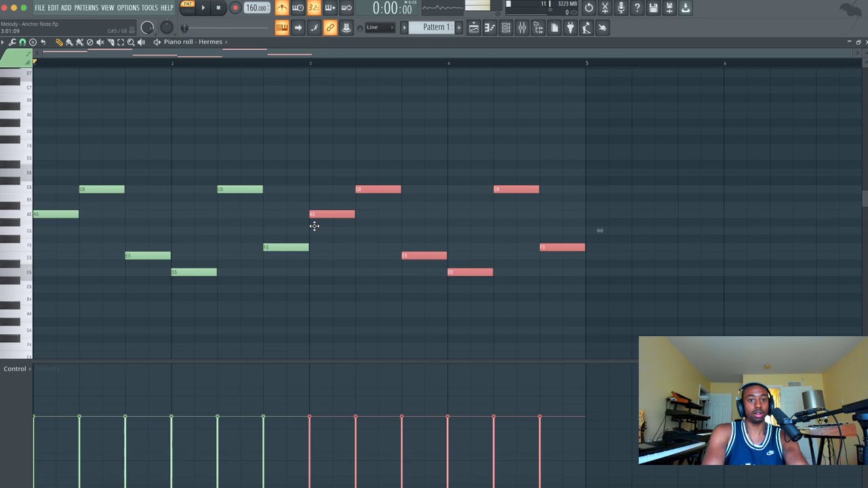This screenshot has width=868, height=488.
Task: Select the green A5 note
Action: [56, 214]
